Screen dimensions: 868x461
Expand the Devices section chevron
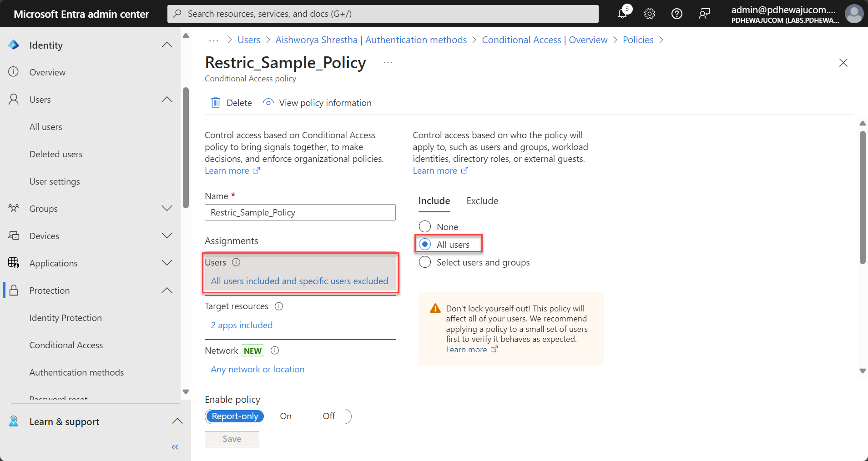167,236
